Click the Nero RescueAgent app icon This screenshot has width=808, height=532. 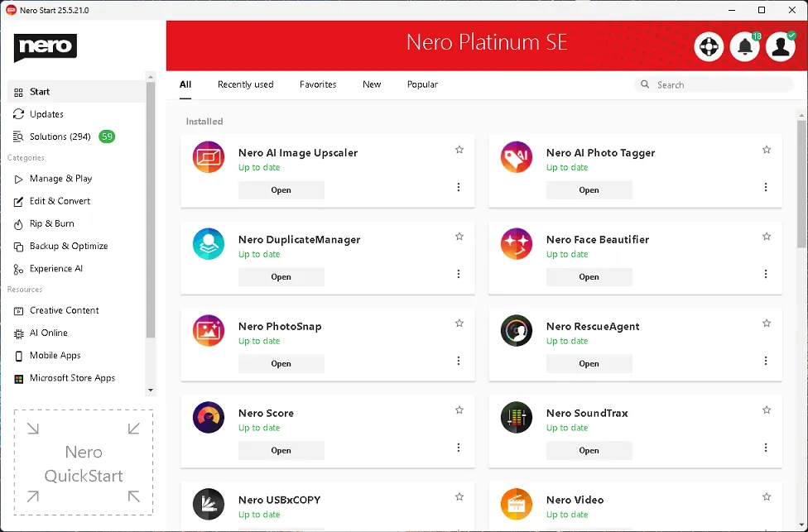point(517,331)
